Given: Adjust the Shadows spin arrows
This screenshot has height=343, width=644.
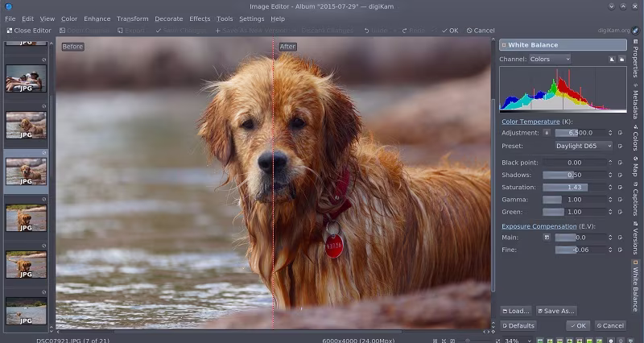Looking at the screenshot, I should [x=610, y=175].
